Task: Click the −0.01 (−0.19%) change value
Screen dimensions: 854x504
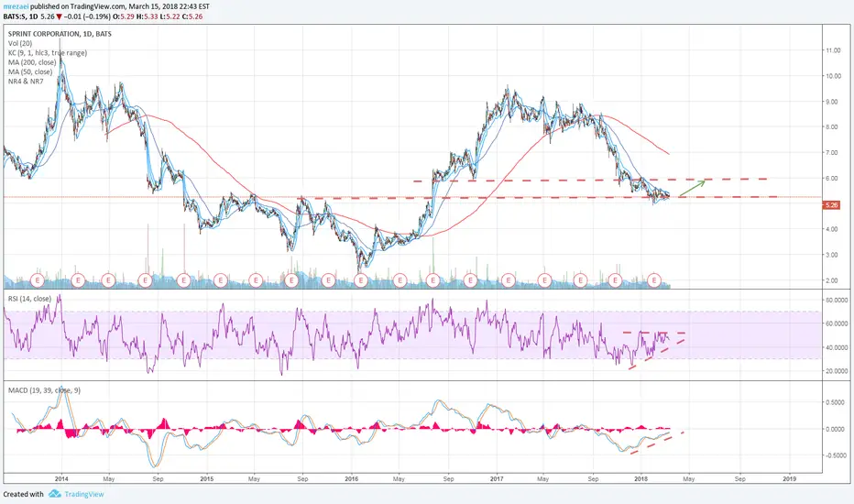Action: (x=87, y=16)
